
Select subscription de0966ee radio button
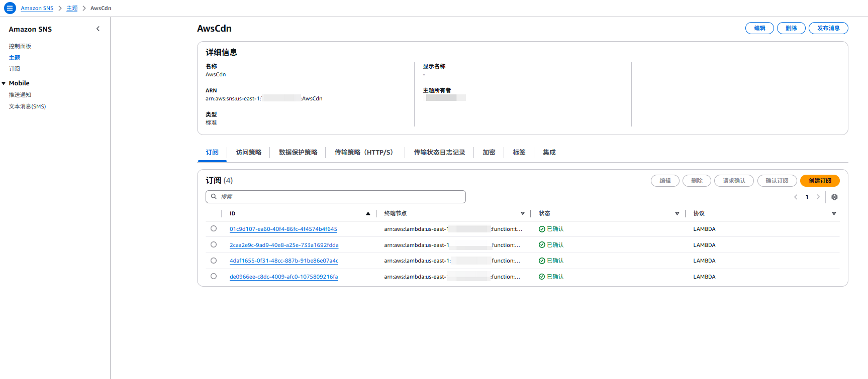pyautogui.click(x=214, y=277)
